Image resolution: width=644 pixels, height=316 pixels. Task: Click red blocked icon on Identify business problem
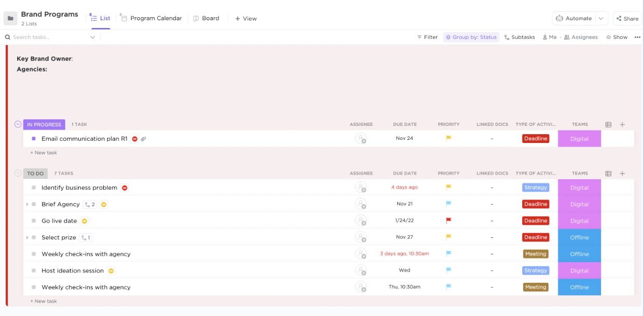coord(124,188)
